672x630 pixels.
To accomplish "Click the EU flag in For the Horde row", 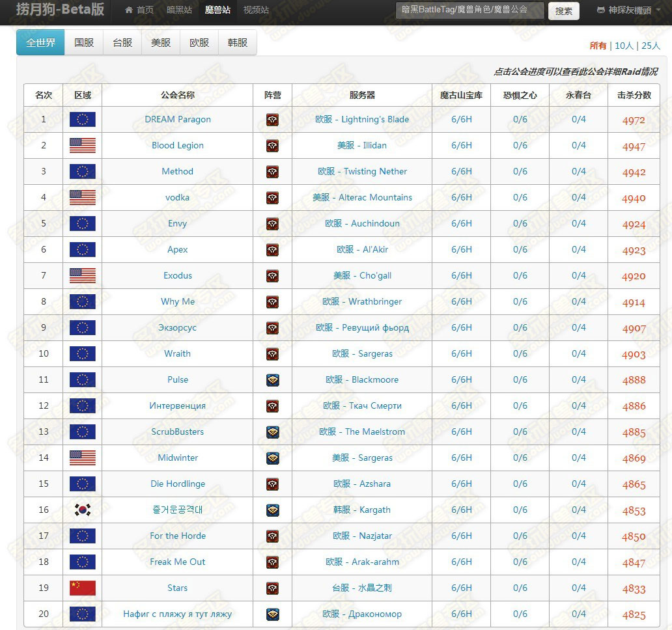I will click(x=82, y=536).
